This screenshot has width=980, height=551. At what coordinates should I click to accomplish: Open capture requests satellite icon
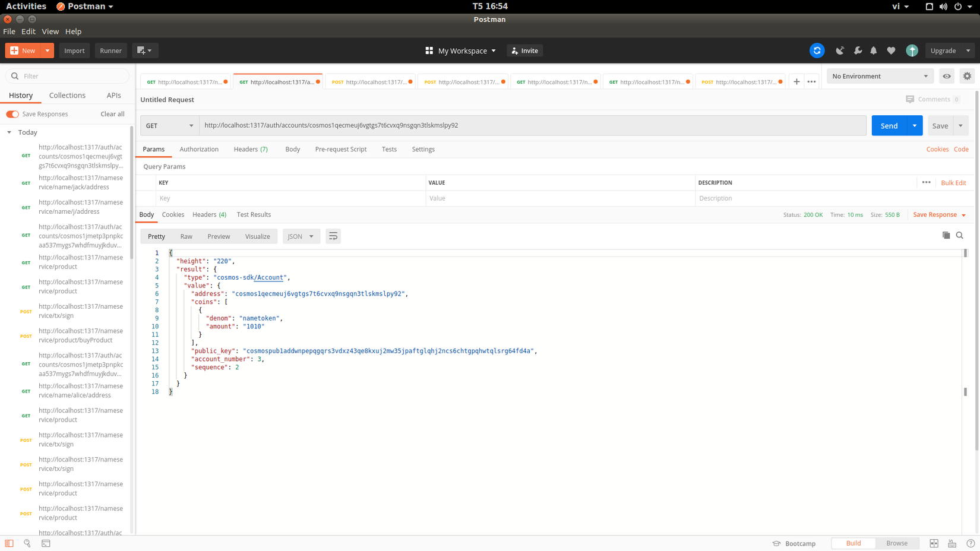840,50
